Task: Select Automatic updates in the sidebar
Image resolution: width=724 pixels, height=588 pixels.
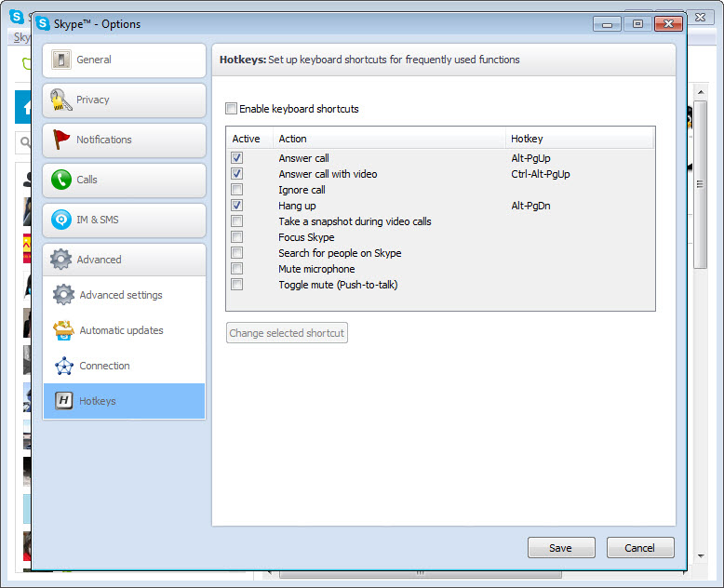Action: point(124,330)
